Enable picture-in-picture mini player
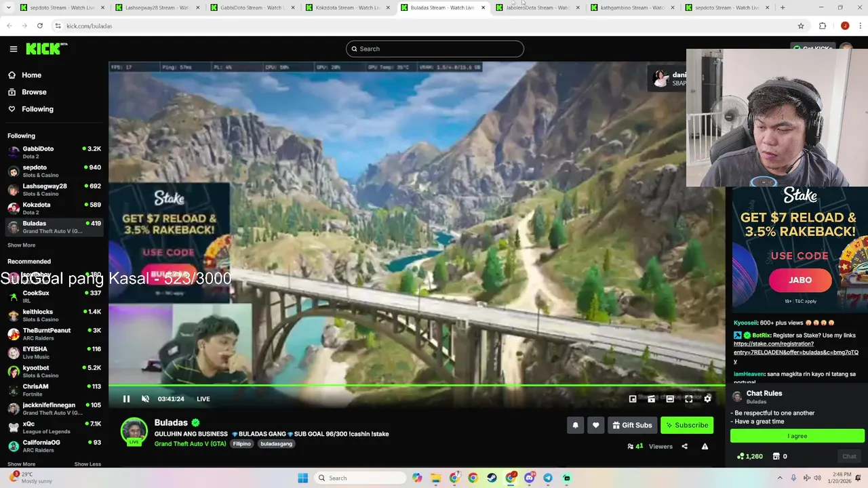This screenshot has height=488, width=868. pyautogui.click(x=633, y=399)
